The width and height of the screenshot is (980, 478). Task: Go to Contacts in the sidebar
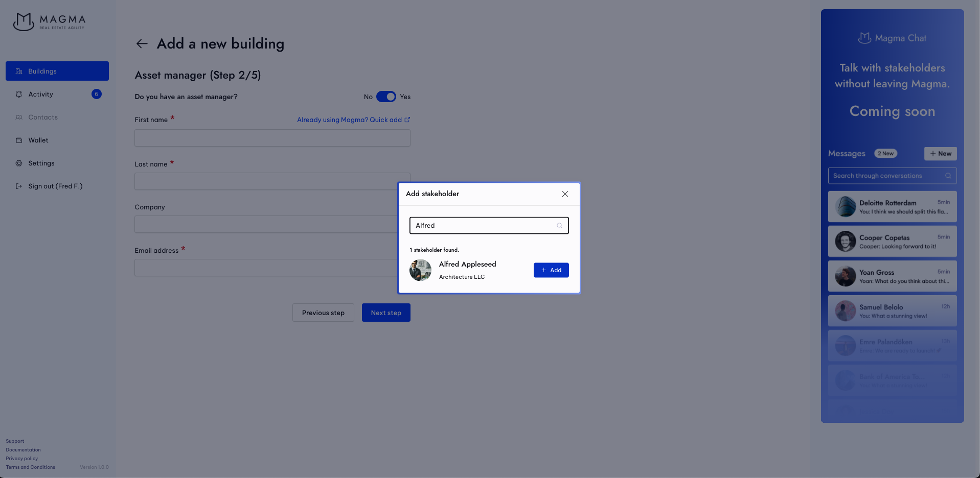click(43, 117)
